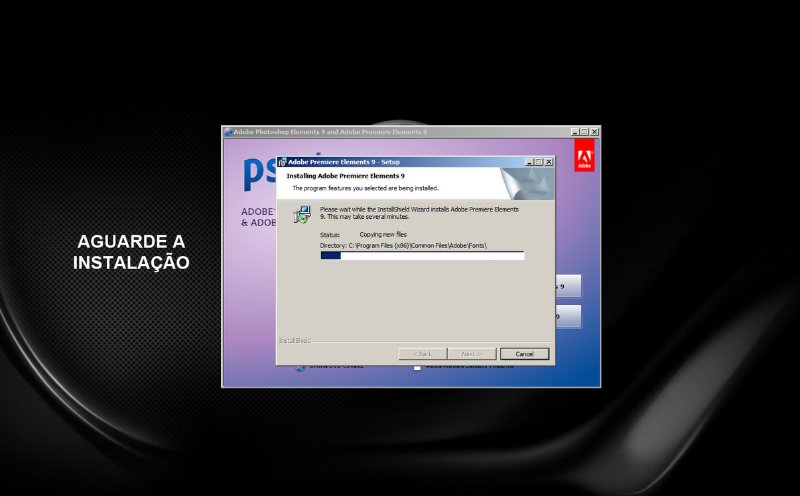Close the Photoshop Elements 9 launcher window
This screenshot has height=496, width=800.
[594, 132]
